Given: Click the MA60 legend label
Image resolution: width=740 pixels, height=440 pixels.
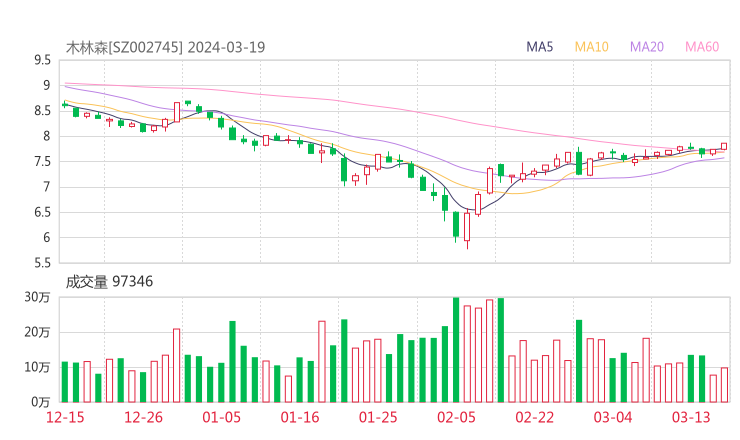Looking at the screenshot, I should [x=702, y=47].
